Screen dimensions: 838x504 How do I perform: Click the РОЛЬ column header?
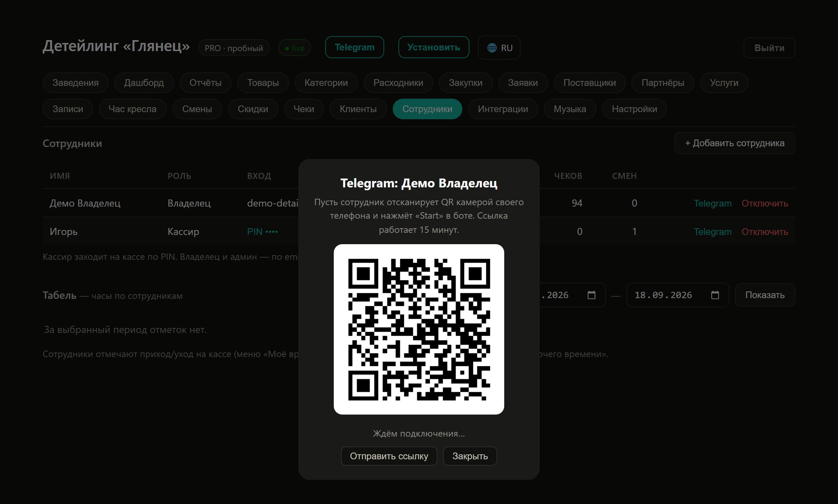179,176
